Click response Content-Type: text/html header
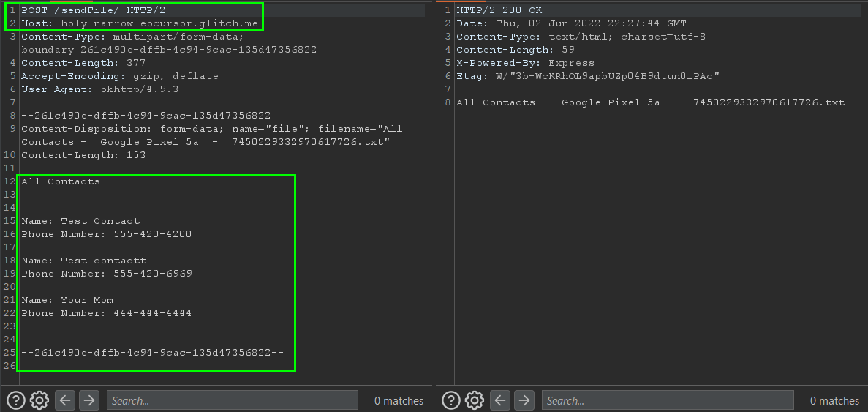Viewport: 868px width, 412px height. coord(581,37)
